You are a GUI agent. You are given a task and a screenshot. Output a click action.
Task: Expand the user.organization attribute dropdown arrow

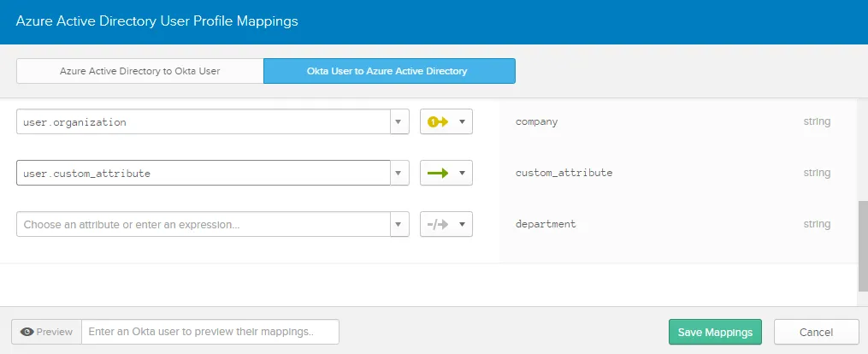(x=399, y=122)
